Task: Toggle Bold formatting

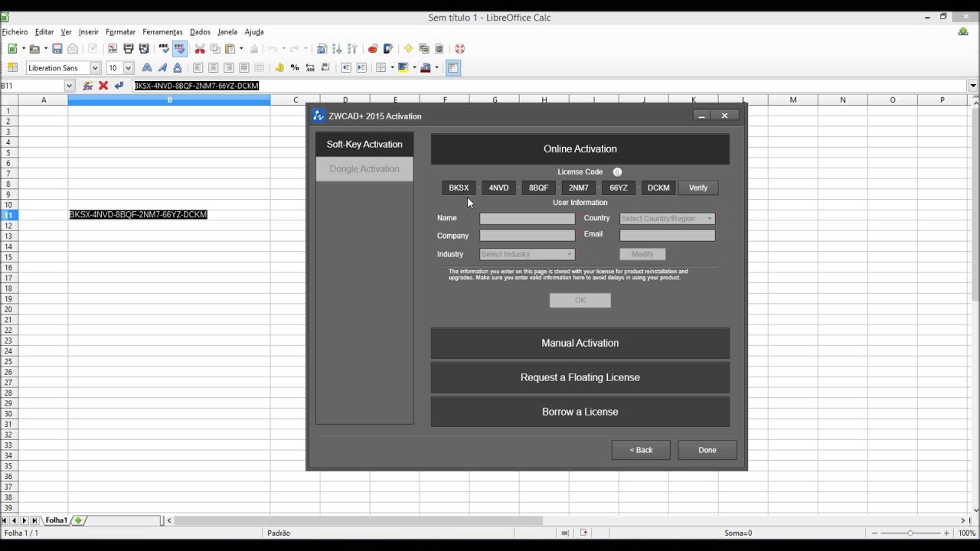Action: pyautogui.click(x=147, y=68)
